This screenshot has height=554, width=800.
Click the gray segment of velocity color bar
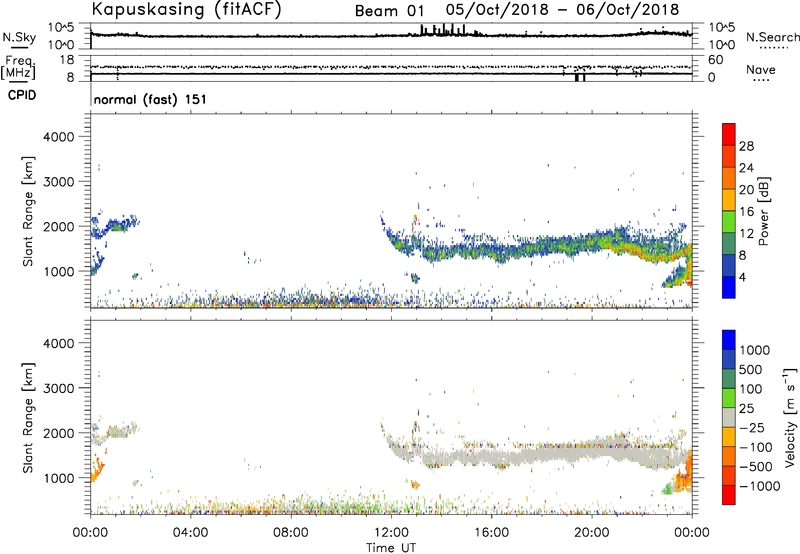pyautogui.click(x=729, y=418)
